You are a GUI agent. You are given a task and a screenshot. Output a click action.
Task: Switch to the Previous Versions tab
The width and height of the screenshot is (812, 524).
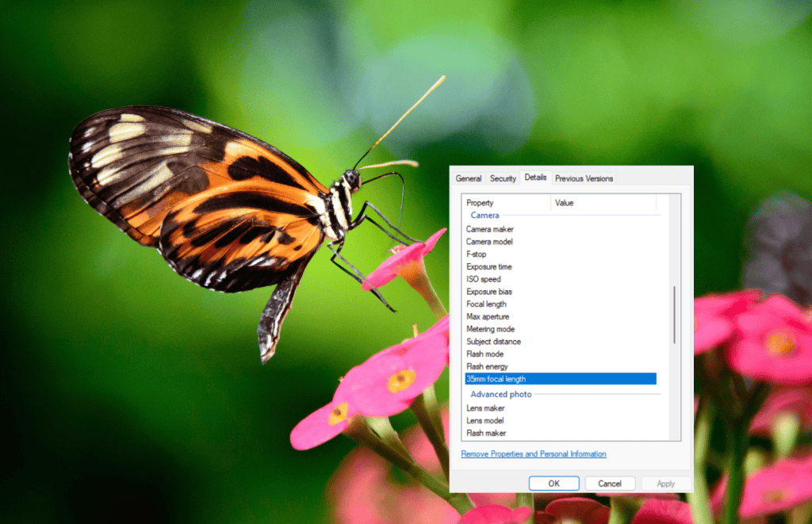click(584, 178)
